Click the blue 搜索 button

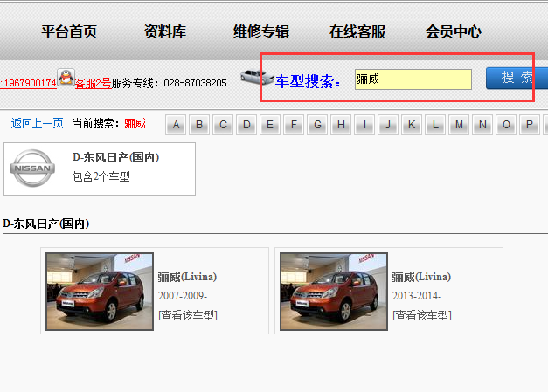tap(517, 78)
